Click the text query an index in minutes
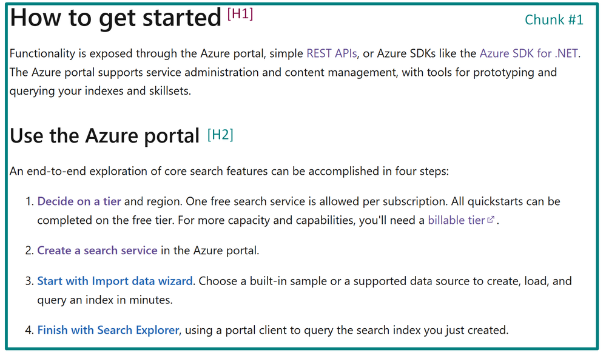This screenshot has height=364, width=606. 105,300
